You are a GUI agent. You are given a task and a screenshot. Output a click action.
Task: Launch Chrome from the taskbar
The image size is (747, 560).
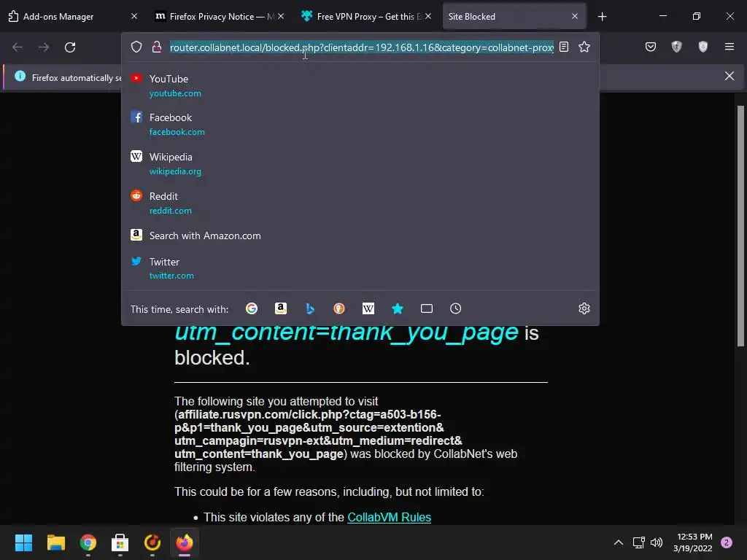[x=88, y=542]
